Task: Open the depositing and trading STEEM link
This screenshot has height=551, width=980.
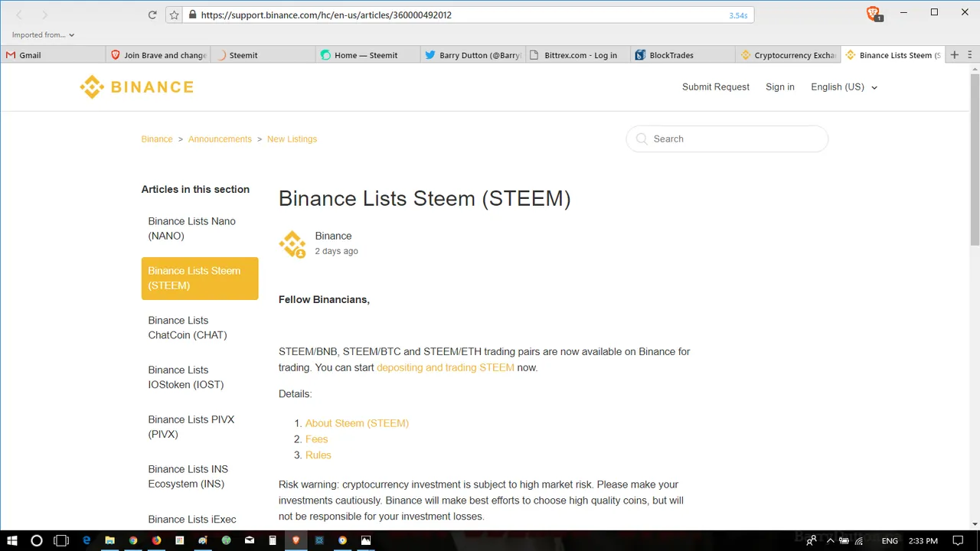Action: [x=446, y=367]
